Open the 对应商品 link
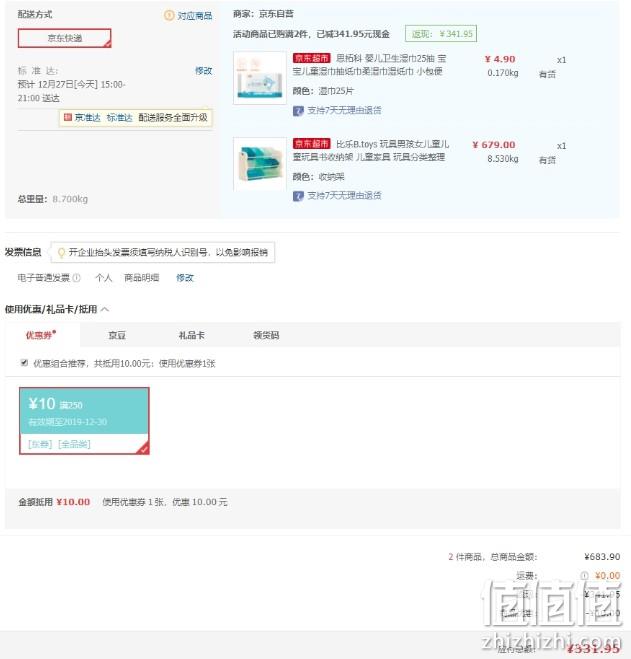Screen dimensions: 631x659 [195, 16]
